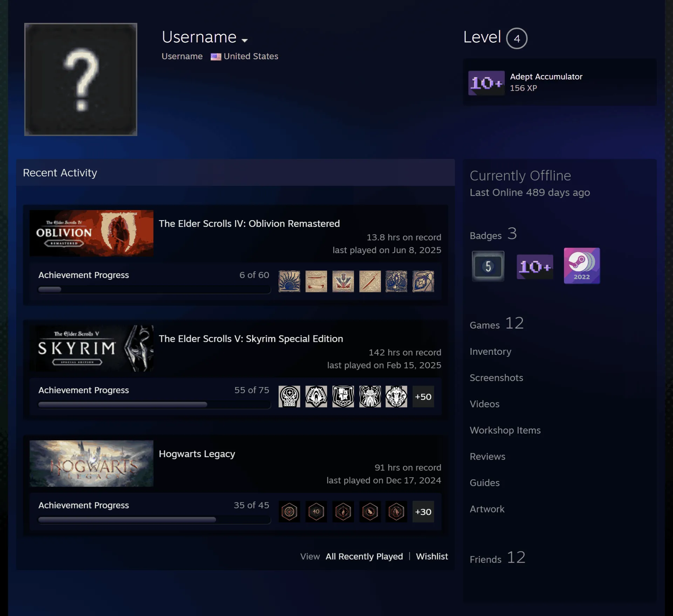Click Oblivion's last achievement icon
Image resolution: width=673 pixels, height=616 pixels.
pos(423,281)
